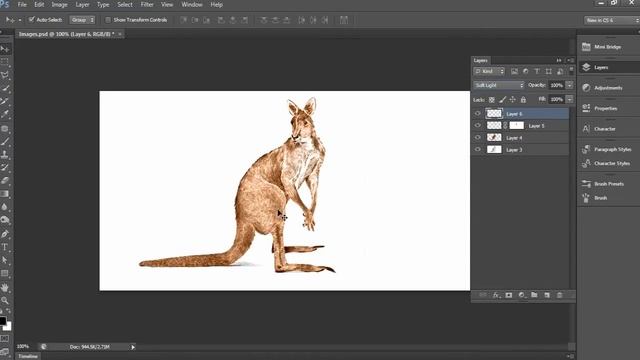Create a new group folder icon
The width and height of the screenshot is (640, 360).
pos(534,295)
